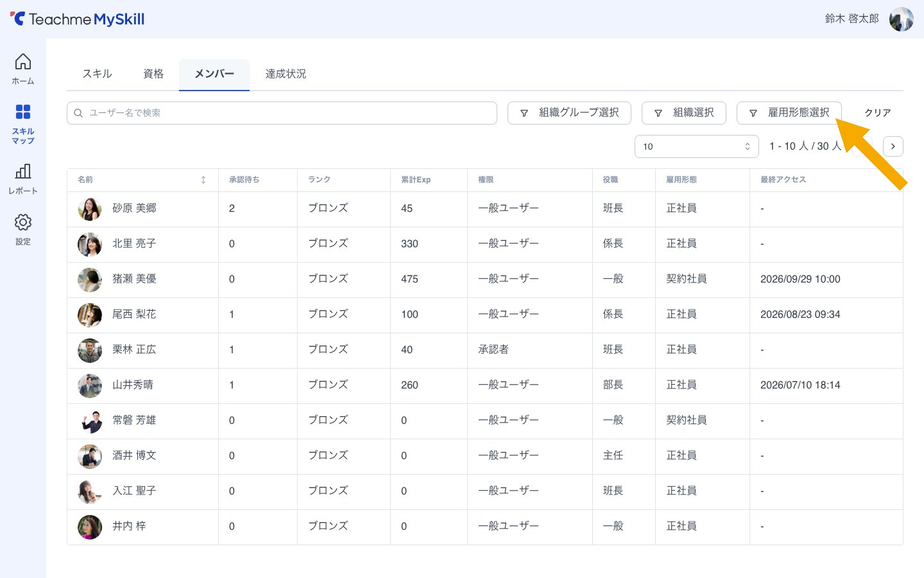
Task: Open member 常磐 芳雄 name
Action: point(134,420)
